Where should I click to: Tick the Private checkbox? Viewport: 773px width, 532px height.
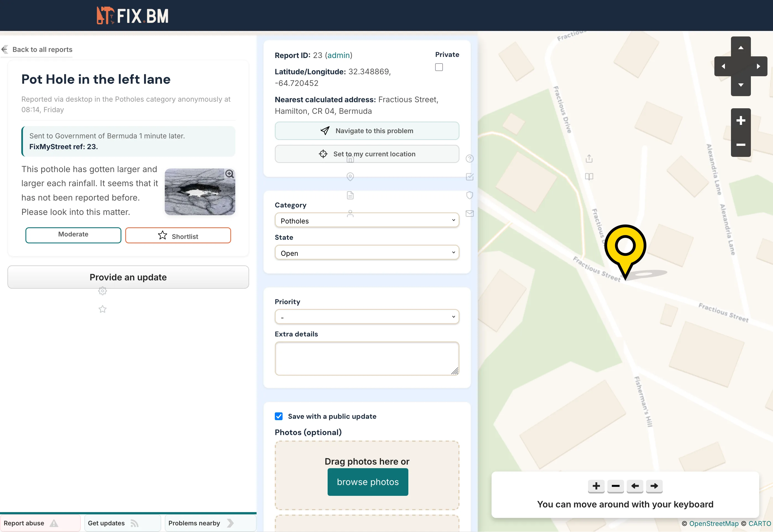pos(439,67)
